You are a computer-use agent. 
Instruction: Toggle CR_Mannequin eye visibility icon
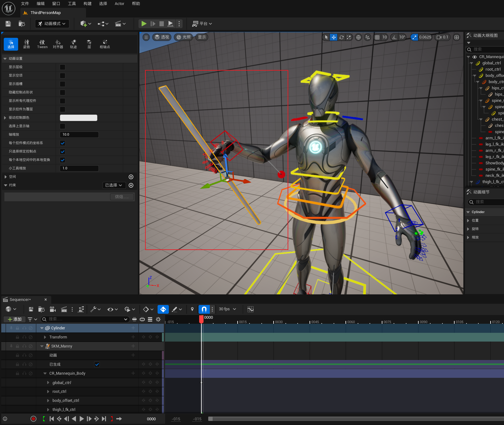click(475, 57)
